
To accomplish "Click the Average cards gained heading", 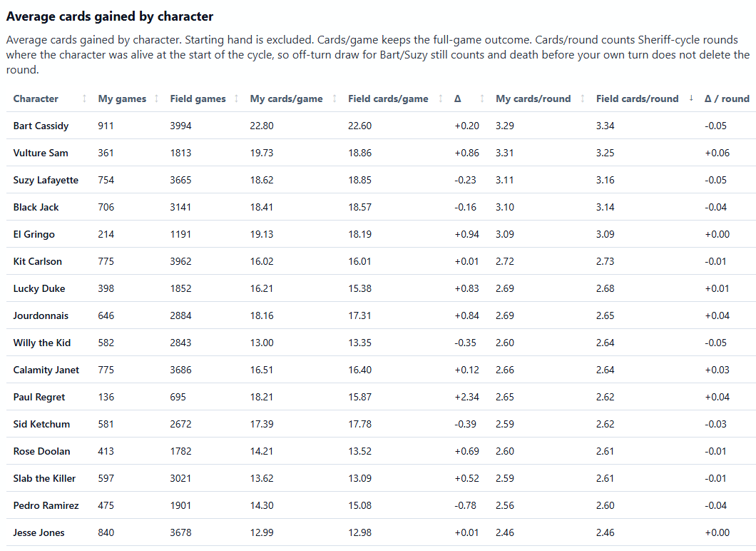I will [109, 16].
